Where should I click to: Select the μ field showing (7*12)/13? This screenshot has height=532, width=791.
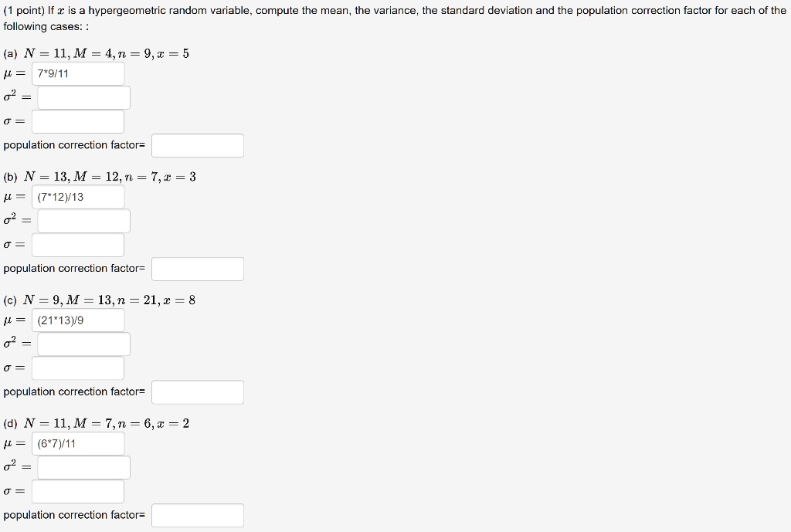(x=77, y=197)
